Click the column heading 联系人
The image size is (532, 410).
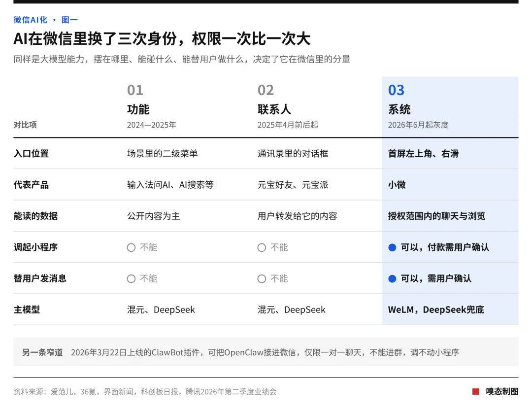click(274, 109)
